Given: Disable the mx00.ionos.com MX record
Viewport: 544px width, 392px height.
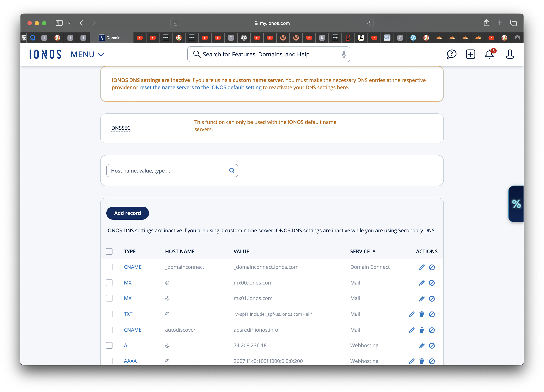Looking at the screenshot, I should pos(432,283).
